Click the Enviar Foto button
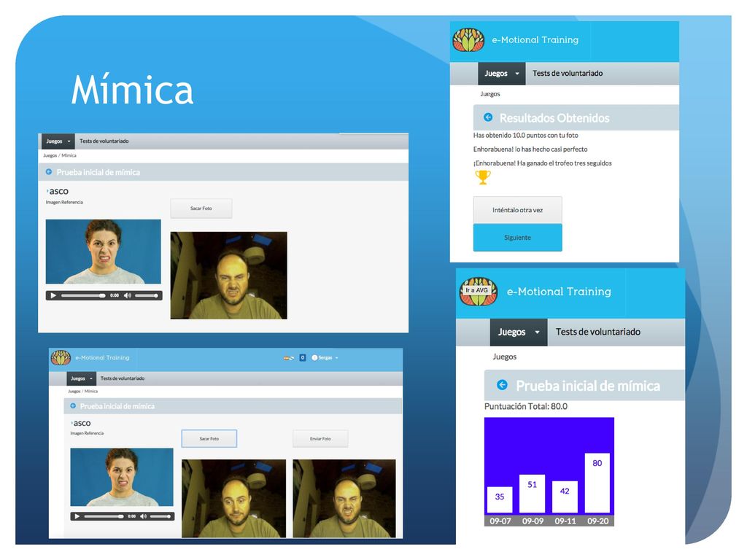This screenshot has width=747, height=560. 320,438
